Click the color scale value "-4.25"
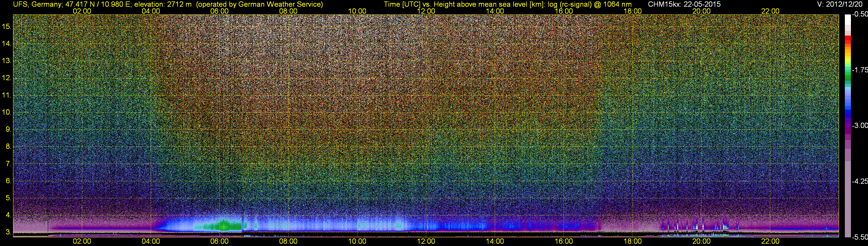Viewport: 868px width, 246px height. 860,181
